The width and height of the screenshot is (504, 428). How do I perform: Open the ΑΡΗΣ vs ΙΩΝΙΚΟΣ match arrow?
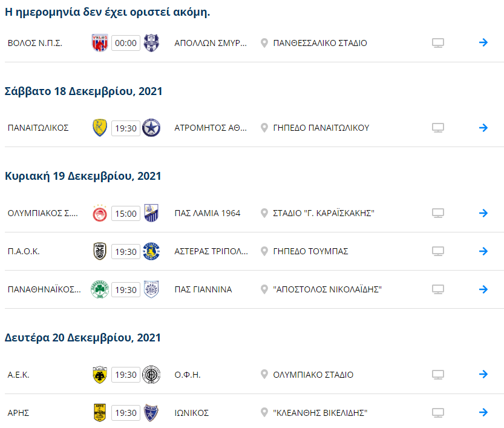coord(483,413)
